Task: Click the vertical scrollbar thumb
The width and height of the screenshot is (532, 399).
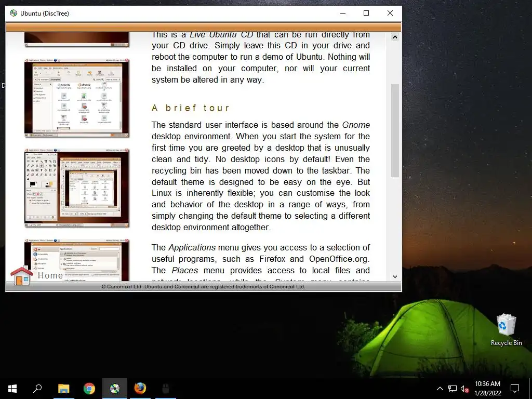Action: (x=395, y=130)
